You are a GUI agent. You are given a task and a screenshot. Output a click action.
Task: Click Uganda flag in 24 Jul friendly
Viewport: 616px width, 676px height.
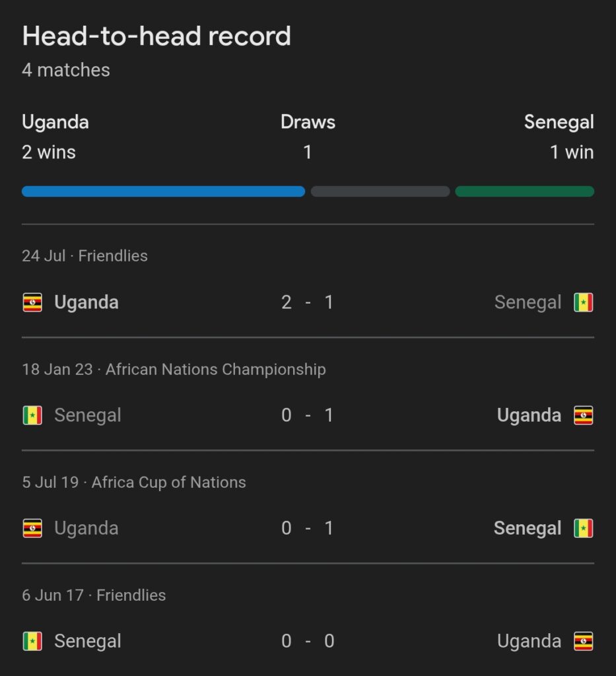(32, 302)
